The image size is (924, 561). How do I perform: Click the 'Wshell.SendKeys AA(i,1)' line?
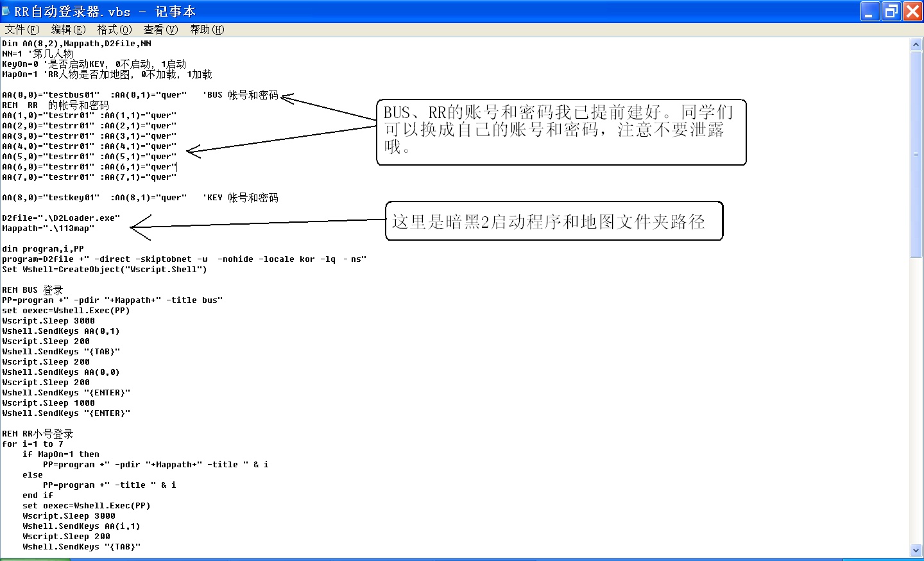point(81,526)
